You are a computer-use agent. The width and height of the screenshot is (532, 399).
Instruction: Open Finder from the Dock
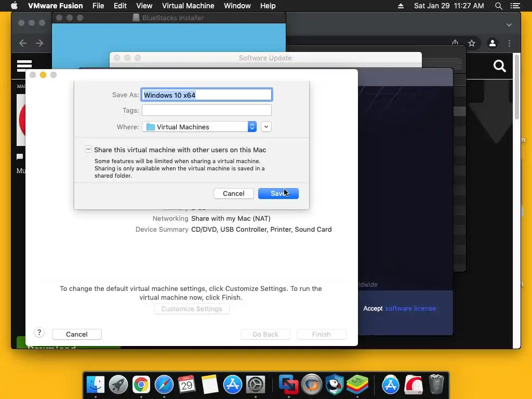[x=96, y=384]
